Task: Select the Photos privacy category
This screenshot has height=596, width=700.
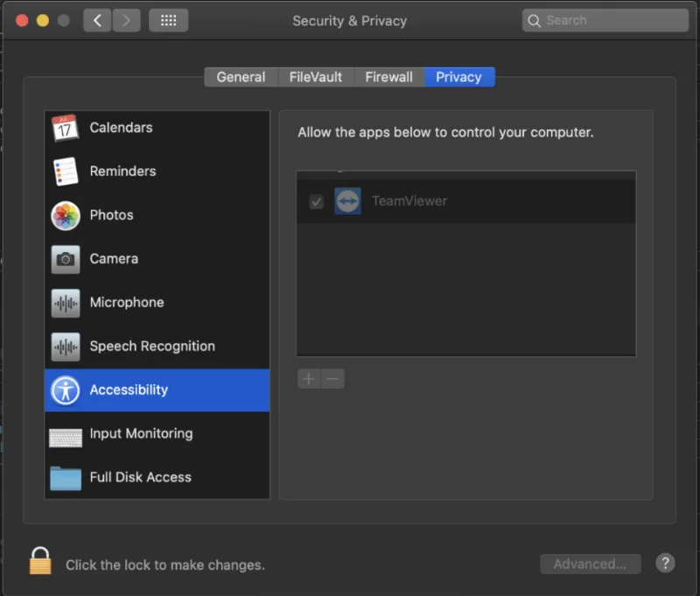Action: tap(110, 215)
